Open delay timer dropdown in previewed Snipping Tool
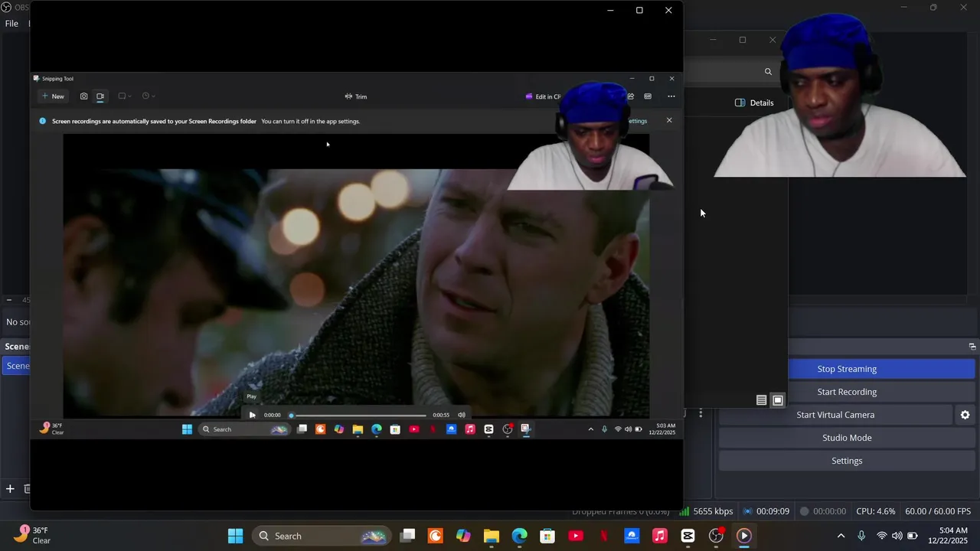Image resolution: width=980 pixels, height=551 pixels. pyautogui.click(x=149, y=96)
